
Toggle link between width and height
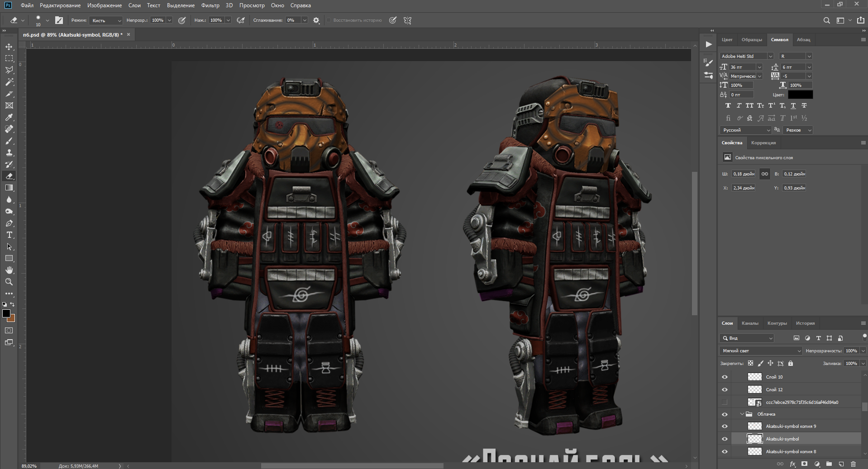tap(764, 174)
